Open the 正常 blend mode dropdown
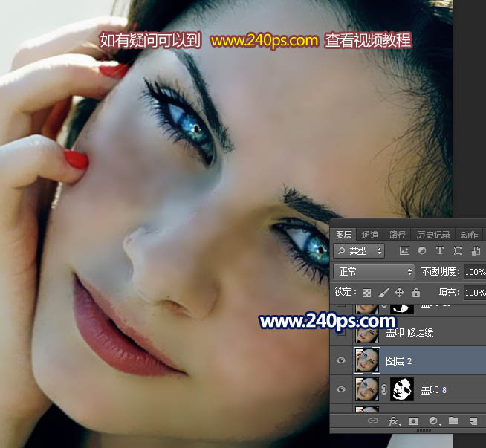 (374, 272)
